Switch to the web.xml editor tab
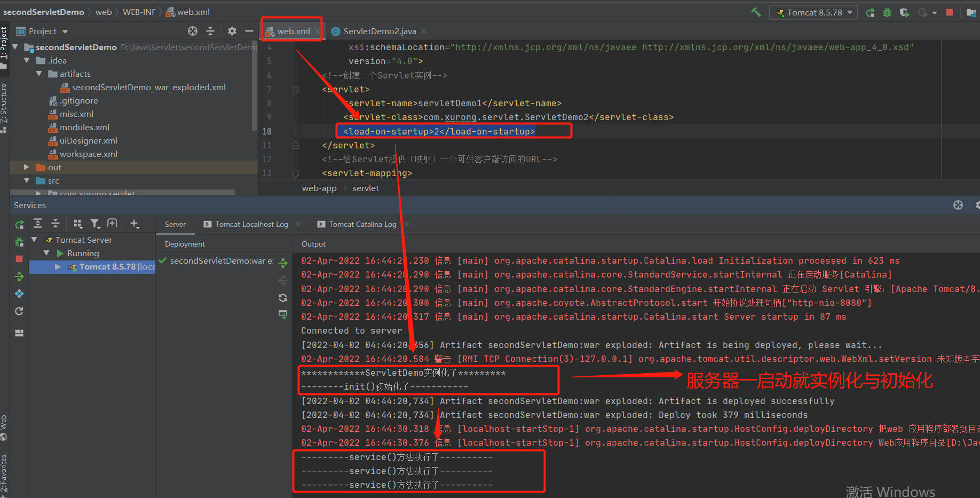The image size is (980, 498). (293, 31)
